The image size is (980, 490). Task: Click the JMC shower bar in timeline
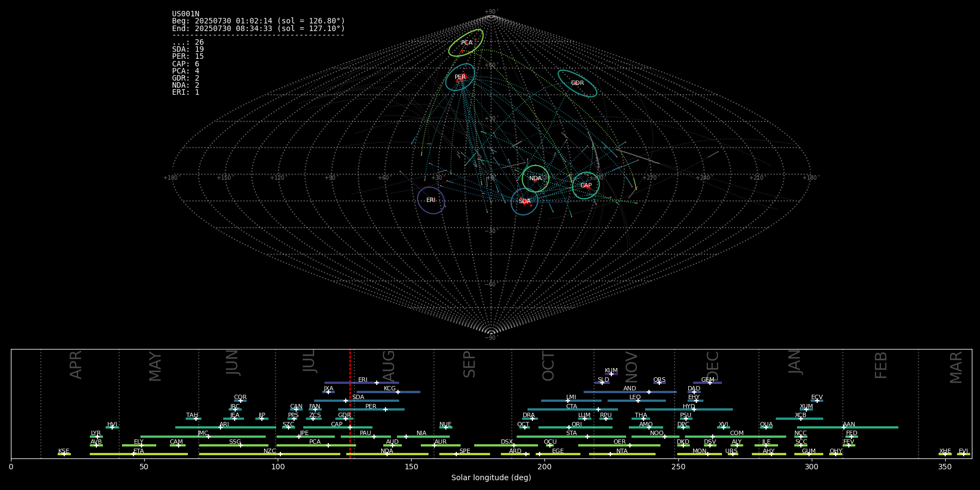click(x=203, y=436)
